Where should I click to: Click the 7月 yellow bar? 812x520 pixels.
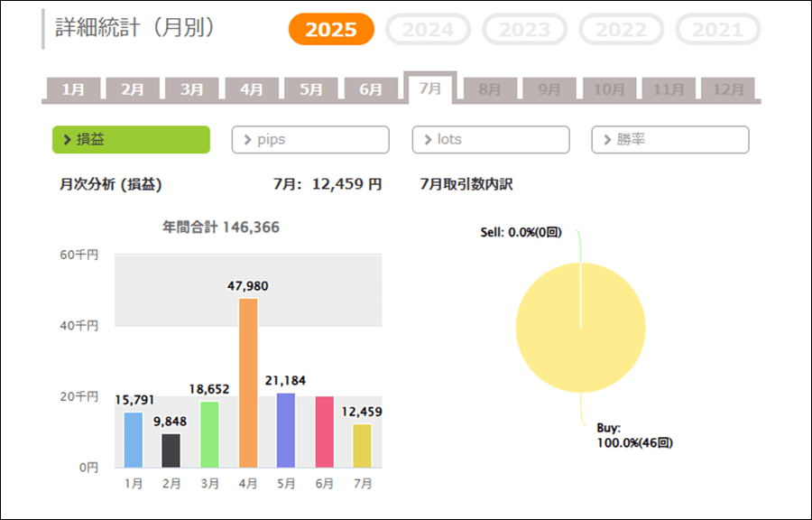(x=363, y=446)
